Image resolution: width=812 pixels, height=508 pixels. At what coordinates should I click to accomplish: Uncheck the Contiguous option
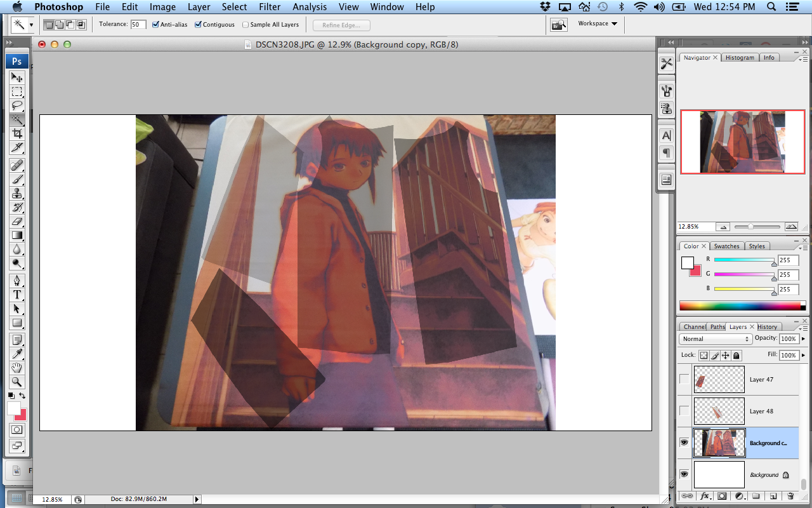point(198,25)
